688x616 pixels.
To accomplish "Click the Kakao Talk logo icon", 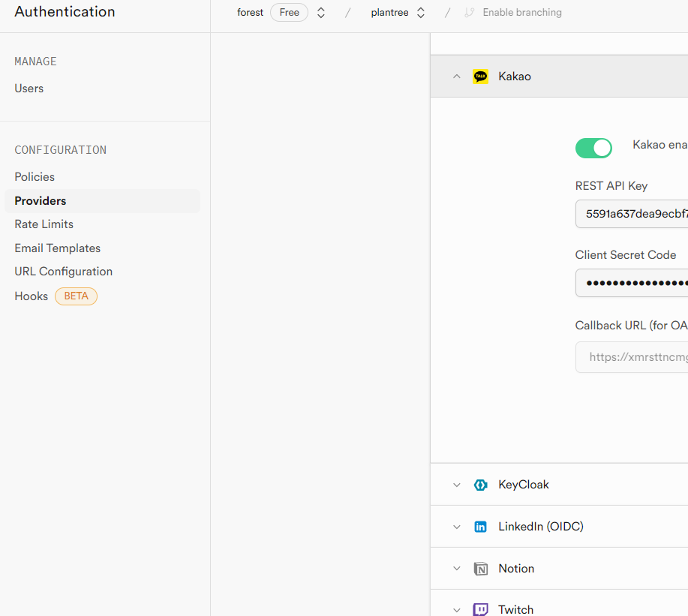I will pyautogui.click(x=480, y=77).
